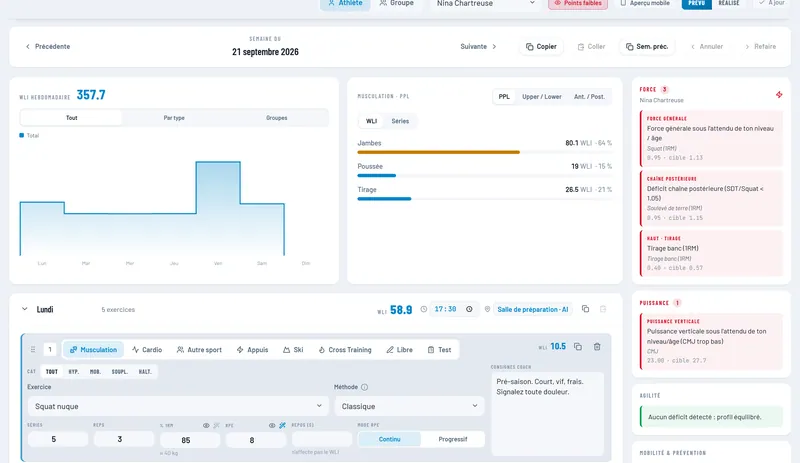The image size is (800, 463).
Task: Grab the drag handle of exercise 1
Action: (x=33, y=350)
